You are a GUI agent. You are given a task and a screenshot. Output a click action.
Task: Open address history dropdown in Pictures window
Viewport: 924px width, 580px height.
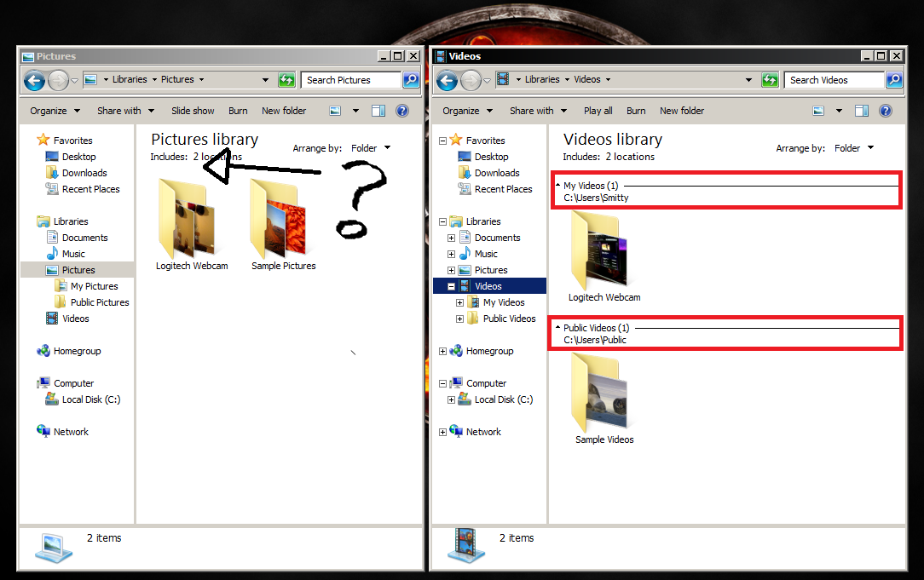[x=265, y=79]
